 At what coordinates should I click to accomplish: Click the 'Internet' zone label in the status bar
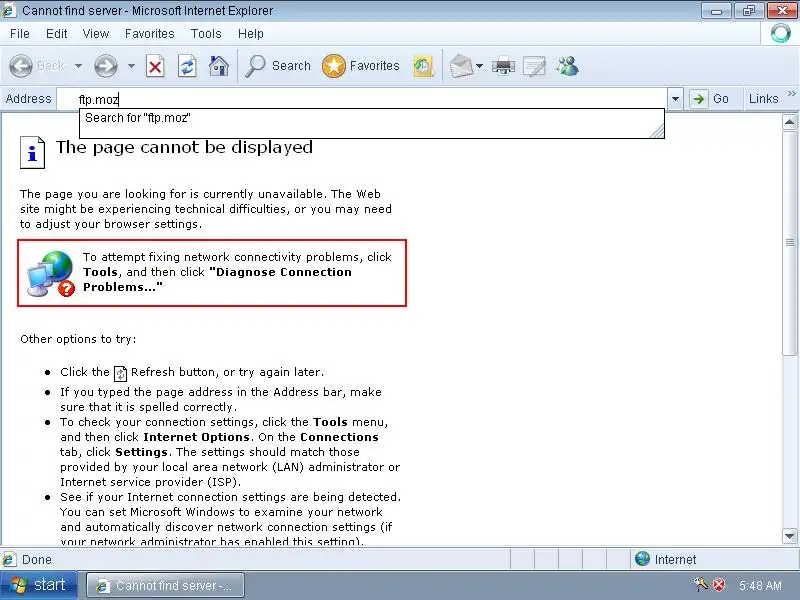(675, 560)
